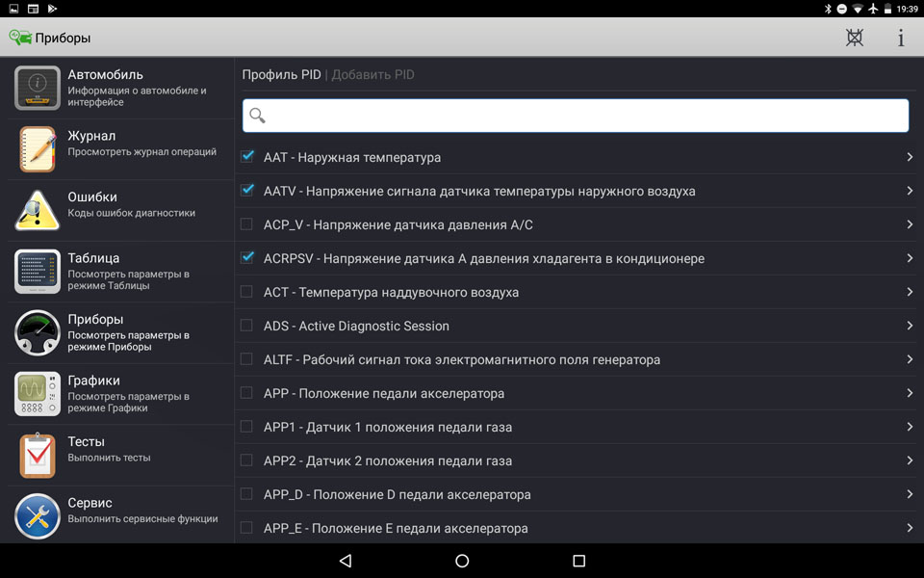Uncheck the AAT outside temperature parameter

click(247, 156)
